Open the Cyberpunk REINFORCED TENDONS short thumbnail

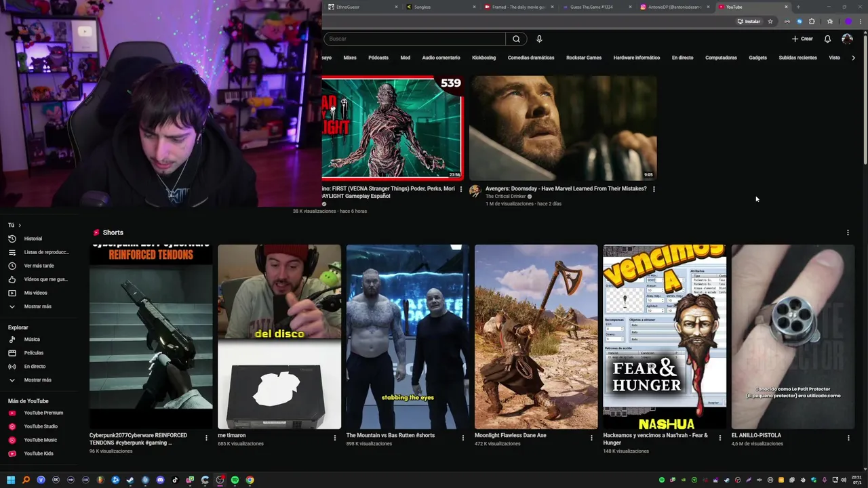coord(151,337)
